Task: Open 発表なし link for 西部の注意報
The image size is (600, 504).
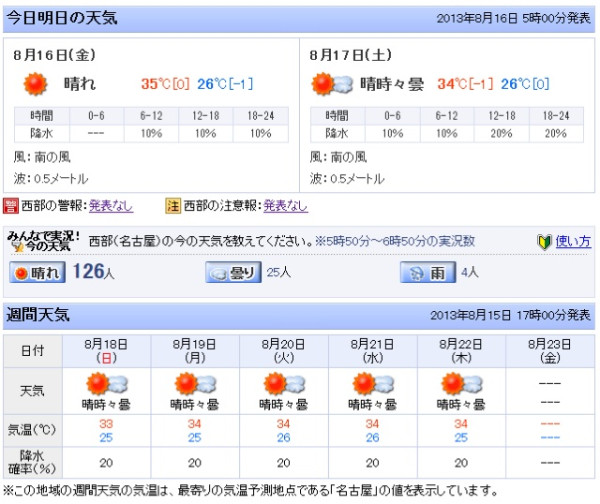Action: click(x=285, y=206)
